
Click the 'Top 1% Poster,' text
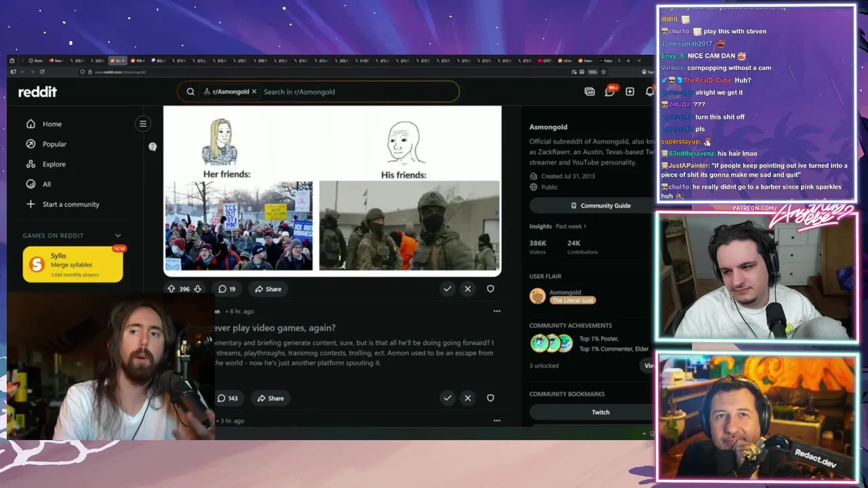click(598, 338)
